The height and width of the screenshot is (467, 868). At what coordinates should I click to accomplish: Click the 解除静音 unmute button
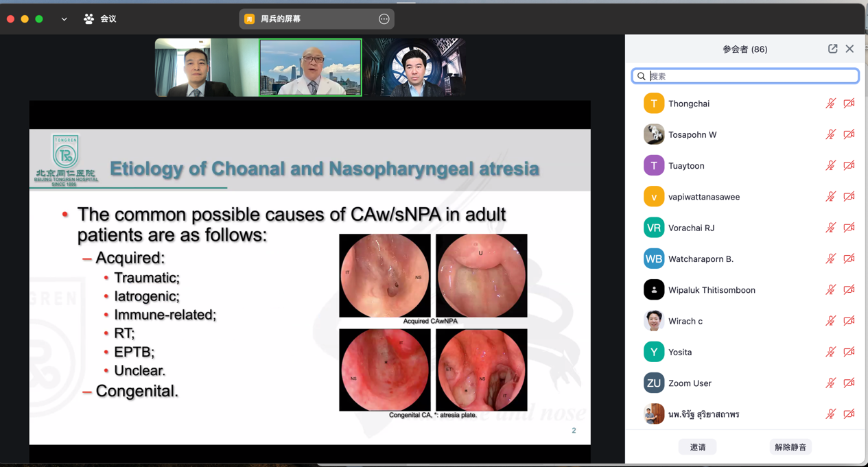tap(790, 447)
